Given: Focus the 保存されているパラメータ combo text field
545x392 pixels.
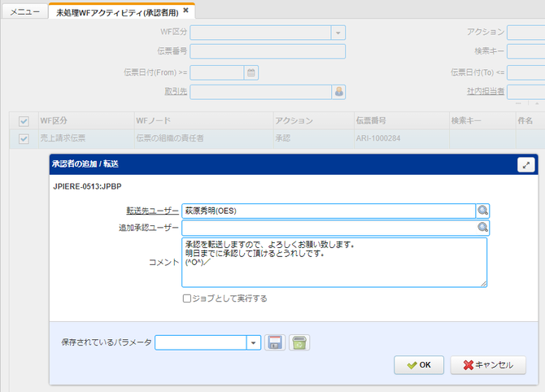Looking at the screenshot, I should coord(201,342).
